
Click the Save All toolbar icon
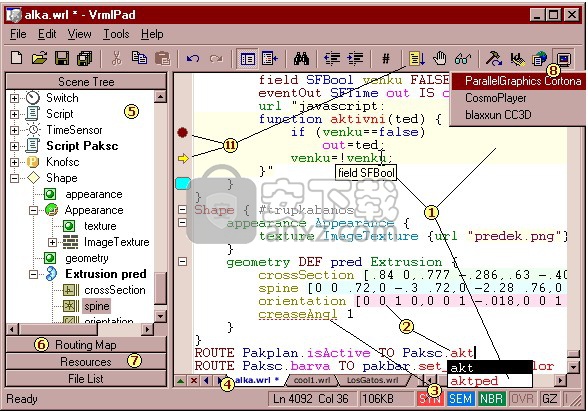(84, 58)
